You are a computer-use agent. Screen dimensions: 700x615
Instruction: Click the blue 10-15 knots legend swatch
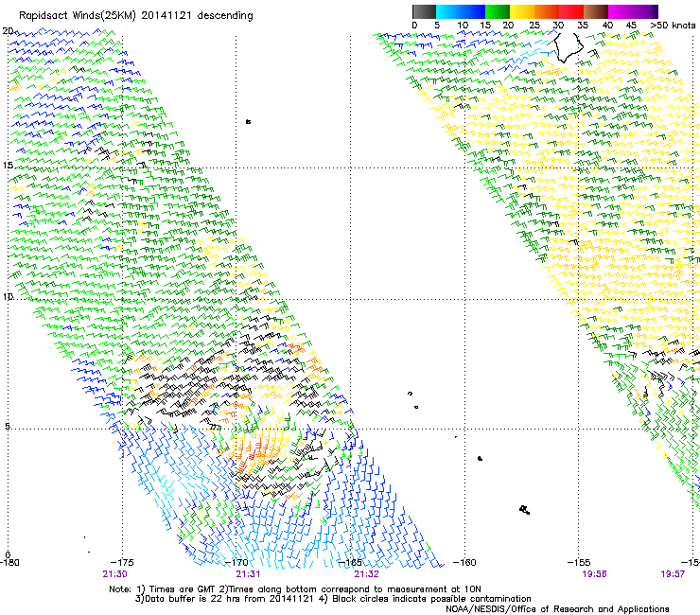tap(473, 11)
